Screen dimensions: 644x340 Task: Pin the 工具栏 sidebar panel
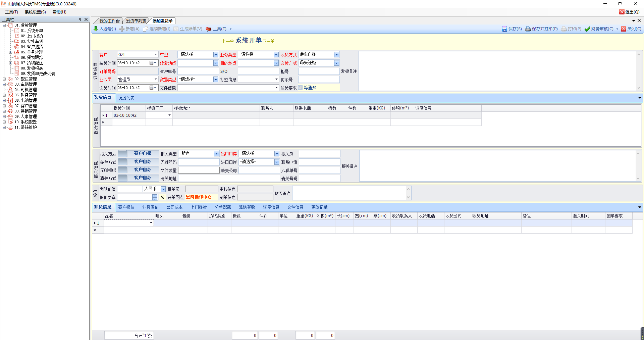pos(80,19)
